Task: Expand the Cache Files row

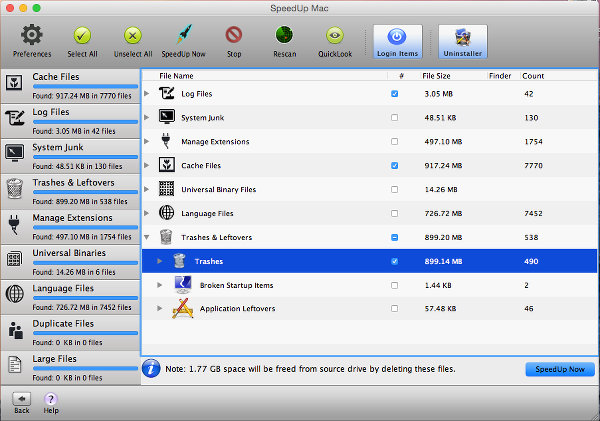Action: coord(147,165)
